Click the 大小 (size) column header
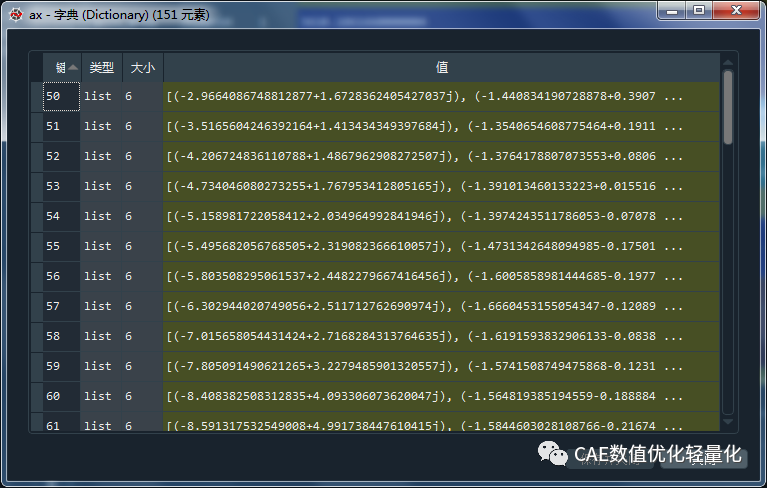Viewport: 767px width, 488px height. coord(142,67)
